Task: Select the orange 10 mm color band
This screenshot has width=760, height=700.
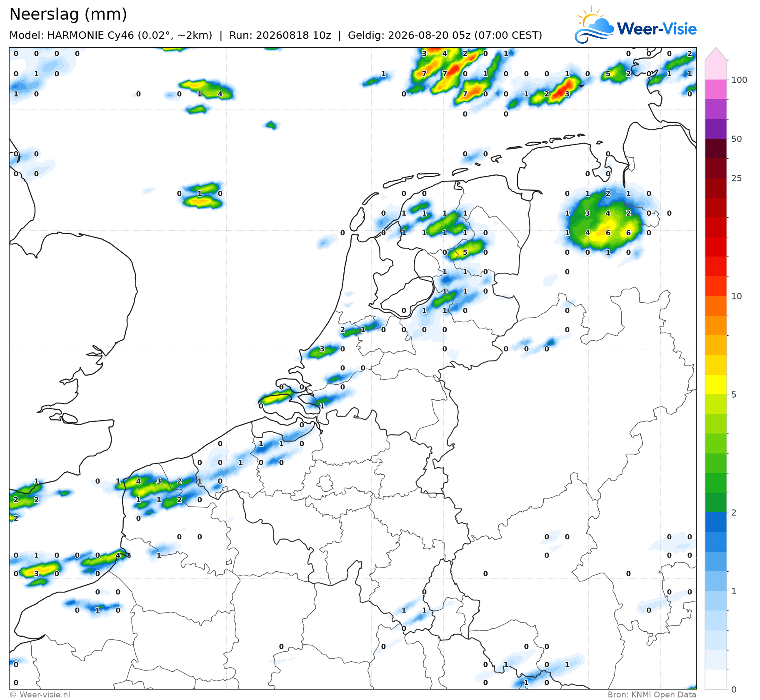Action: 716,306
